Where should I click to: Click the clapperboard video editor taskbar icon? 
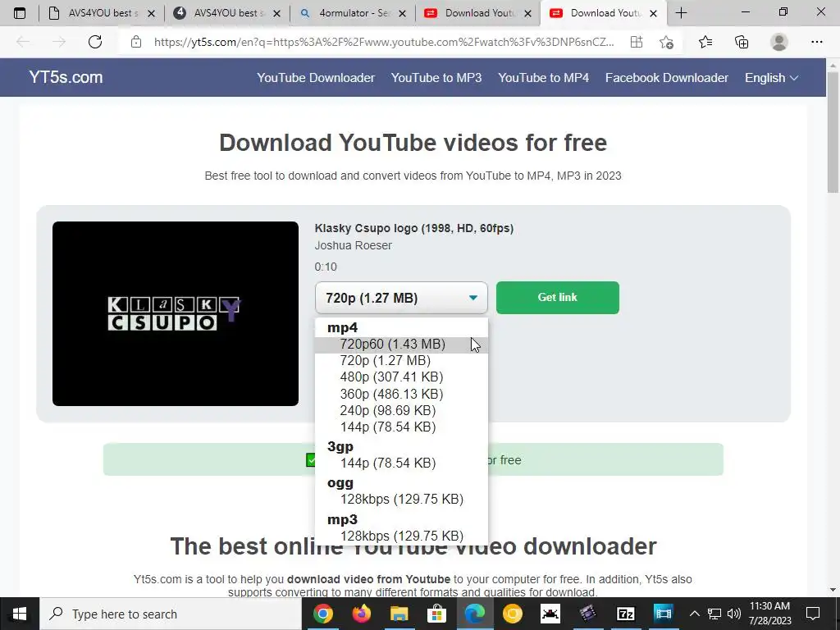[587, 614]
